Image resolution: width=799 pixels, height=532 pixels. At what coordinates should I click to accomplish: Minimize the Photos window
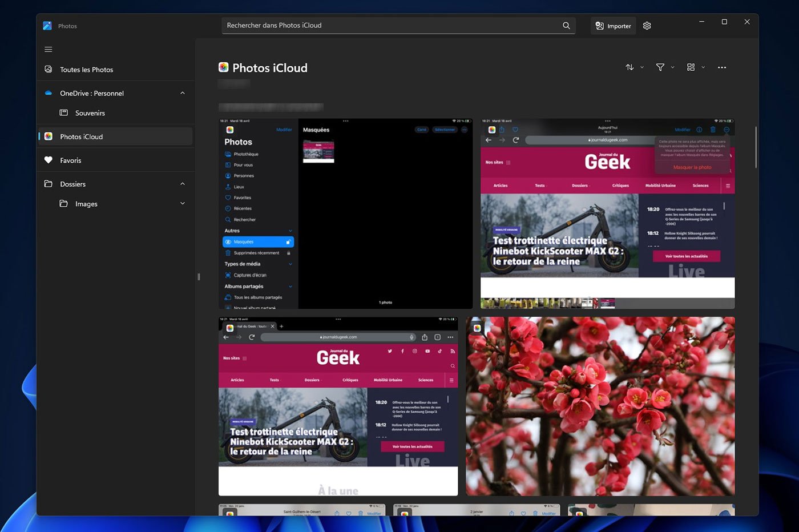point(702,22)
